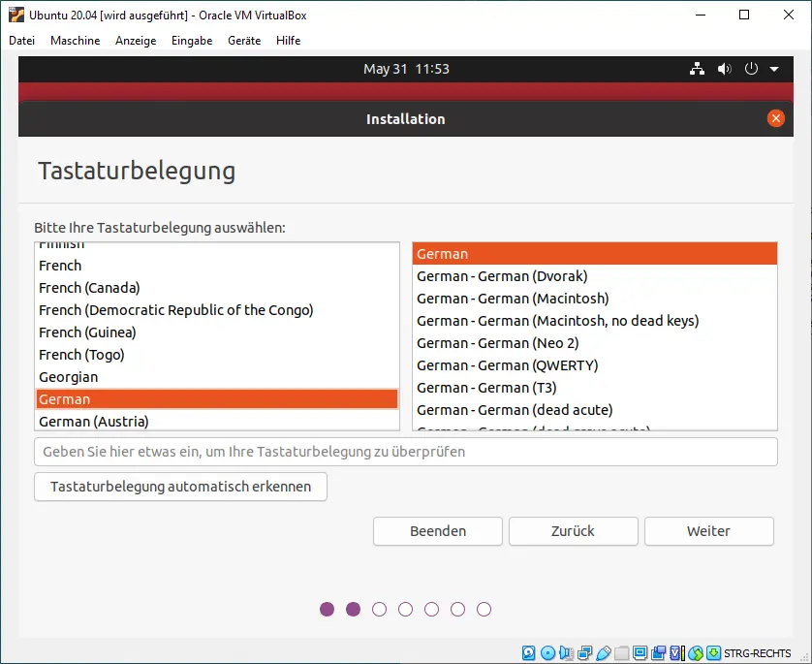Image resolution: width=812 pixels, height=664 pixels.
Task: Choose German - German (Neo 2) variant
Action: coord(497,343)
